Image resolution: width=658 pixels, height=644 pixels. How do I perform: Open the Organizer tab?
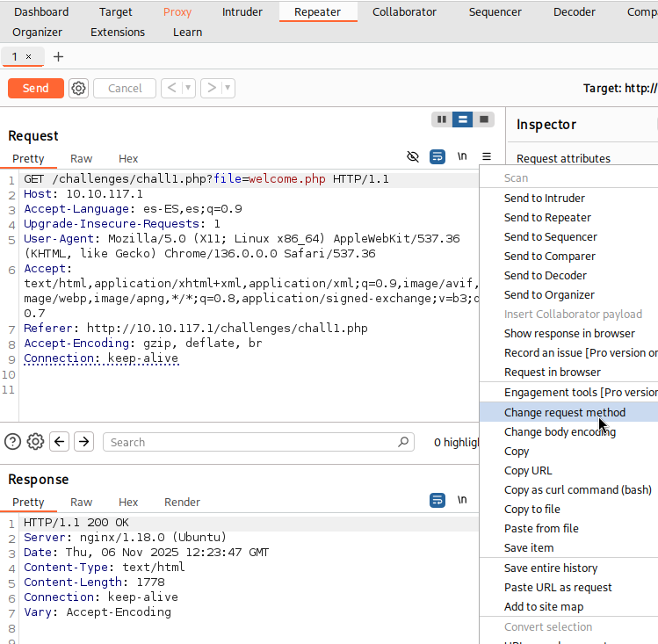(38, 32)
